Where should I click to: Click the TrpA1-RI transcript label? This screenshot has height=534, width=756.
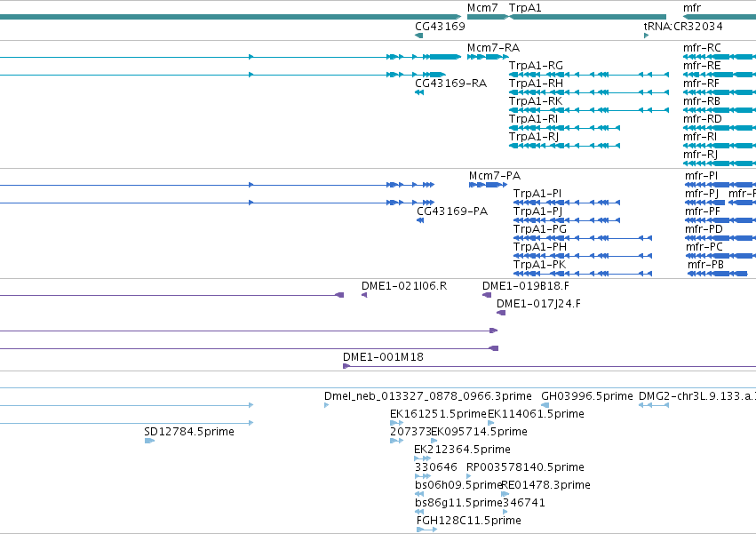pyautogui.click(x=533, y=119)
